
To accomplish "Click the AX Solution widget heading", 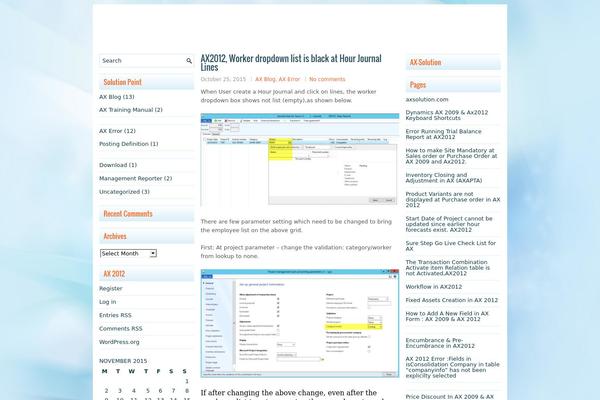I will (426, 62).
